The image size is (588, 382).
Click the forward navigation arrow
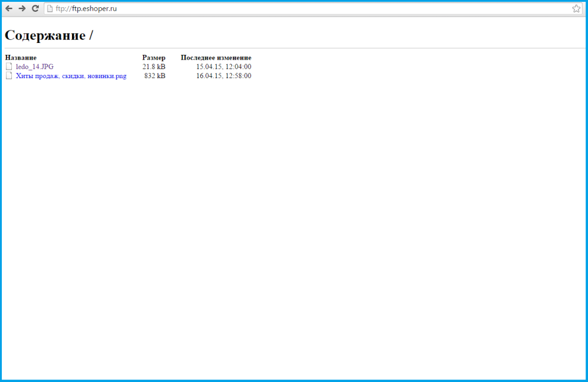pyautogui.click(x=22, y=8)
